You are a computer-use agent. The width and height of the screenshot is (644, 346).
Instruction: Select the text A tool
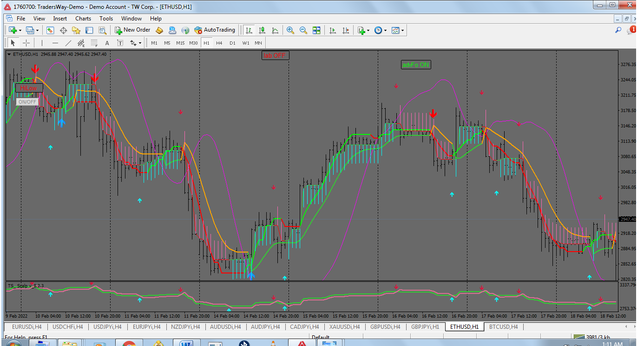click(107, 43)
